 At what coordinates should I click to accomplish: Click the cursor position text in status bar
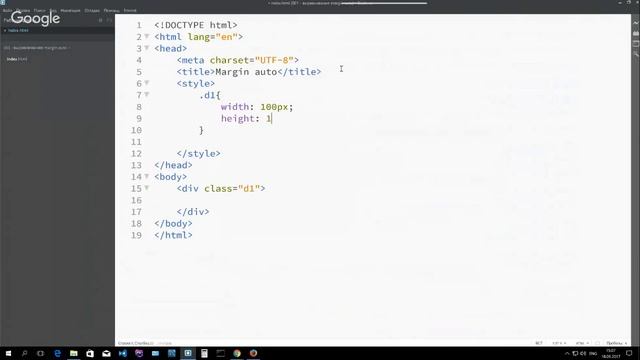(x=136, y=343)
